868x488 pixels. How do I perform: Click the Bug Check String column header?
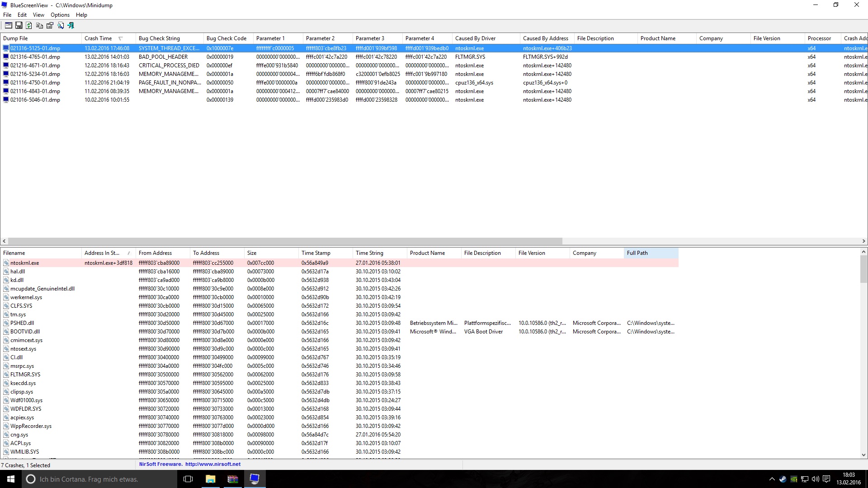[x=159, y=38]
